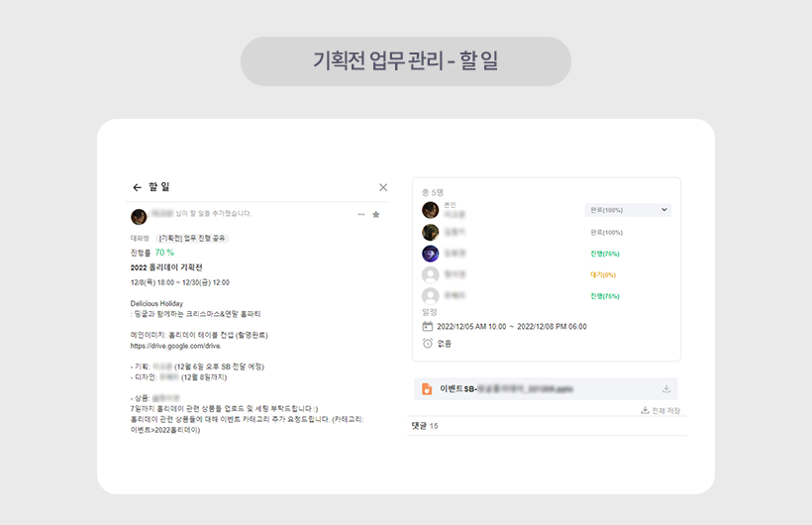Download the 이벤트SB attachment via download icon
This screenshot has height=525, width=812.
tap(666, 389)
